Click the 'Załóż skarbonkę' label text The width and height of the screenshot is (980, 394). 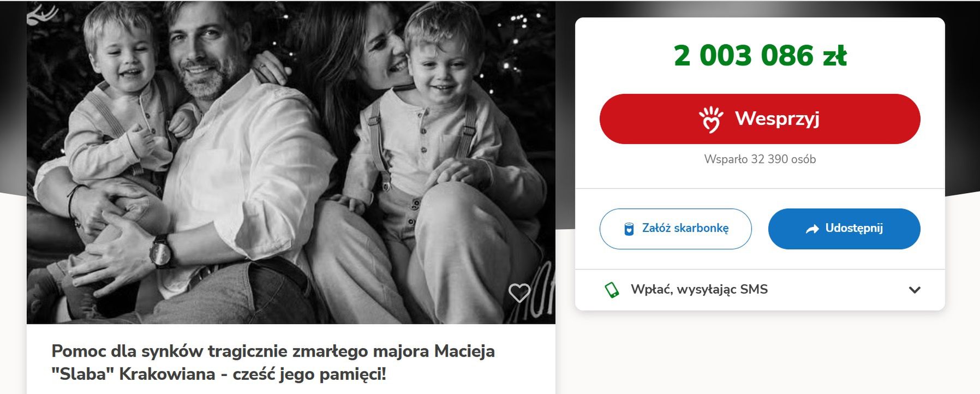point(685,228)
